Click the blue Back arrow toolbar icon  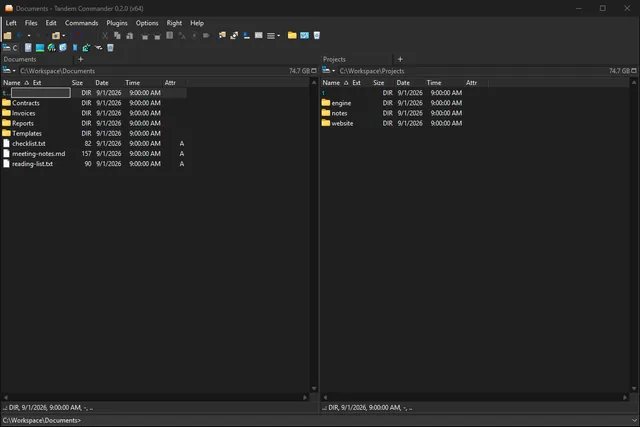point(19,36)
